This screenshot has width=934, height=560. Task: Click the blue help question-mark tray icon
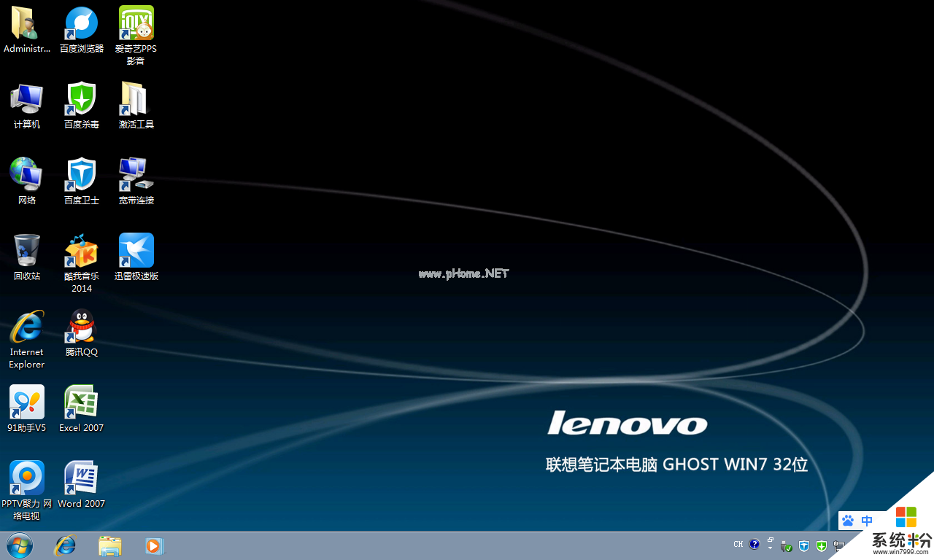[754, 544]
